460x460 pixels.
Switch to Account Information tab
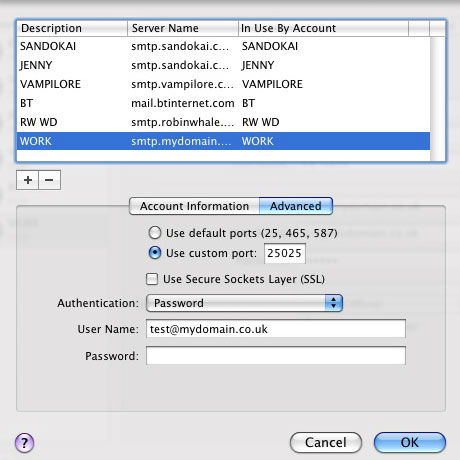(x=194, y=206)
